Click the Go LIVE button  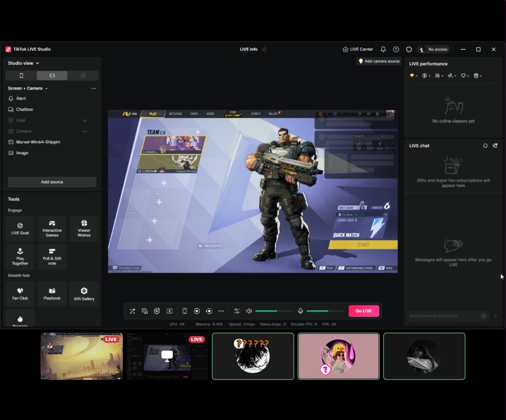[364, 311]
